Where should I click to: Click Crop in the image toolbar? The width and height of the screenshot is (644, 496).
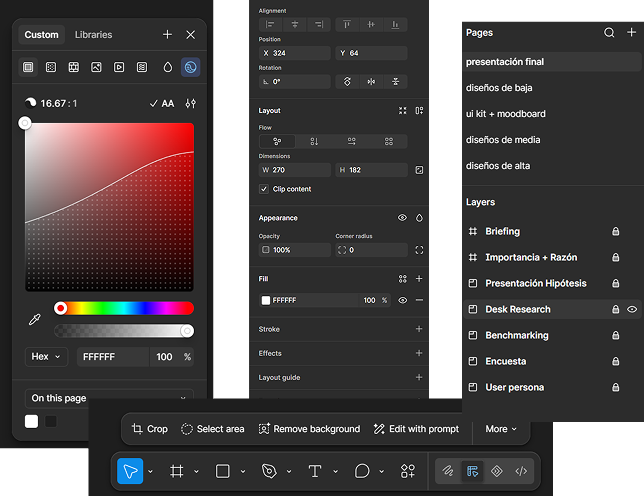click(150, 429)
